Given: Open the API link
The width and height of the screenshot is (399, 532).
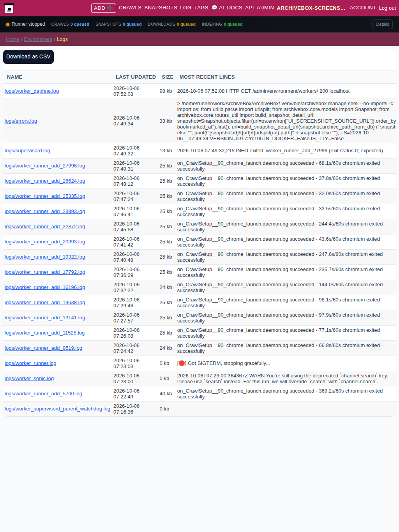Looking at the screenshot, I should pyautogui.click(x=249, y=8).
